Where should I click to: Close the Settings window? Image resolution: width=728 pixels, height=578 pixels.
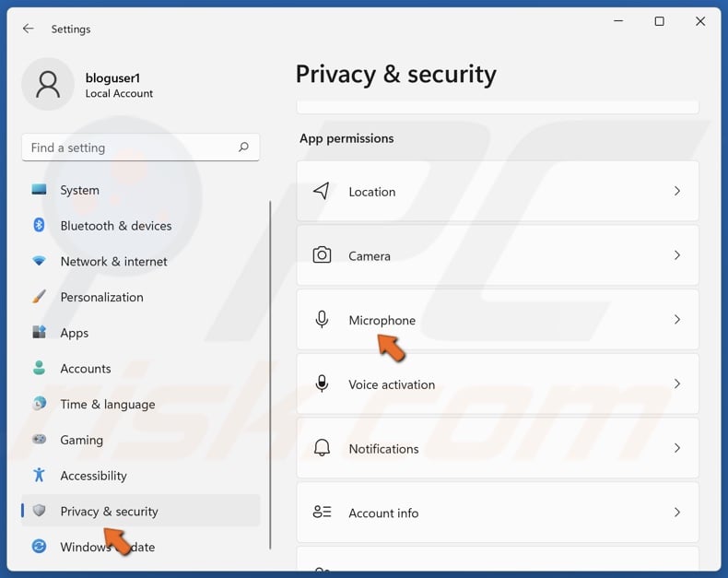pyautogui.click(x=700, y=21)
